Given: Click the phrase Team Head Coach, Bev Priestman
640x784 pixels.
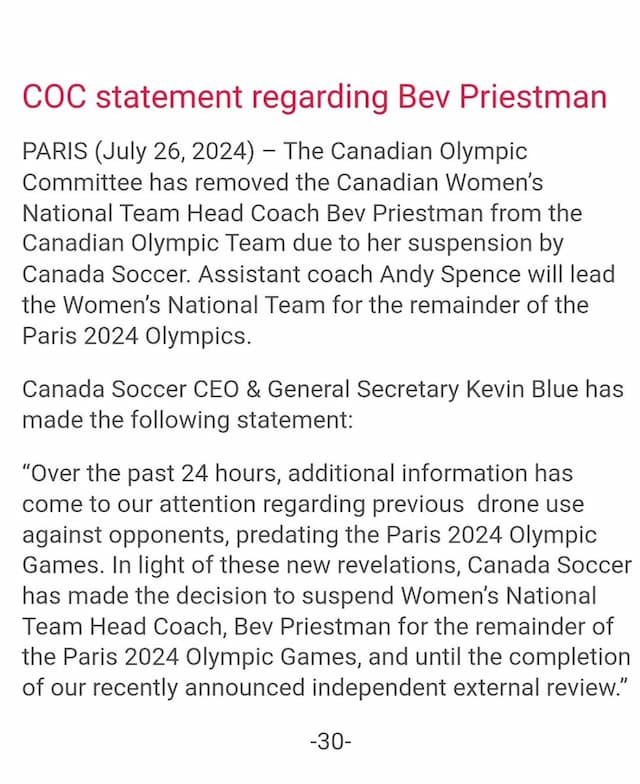Looking at the screenshot, I should click(x=206, y=626).
